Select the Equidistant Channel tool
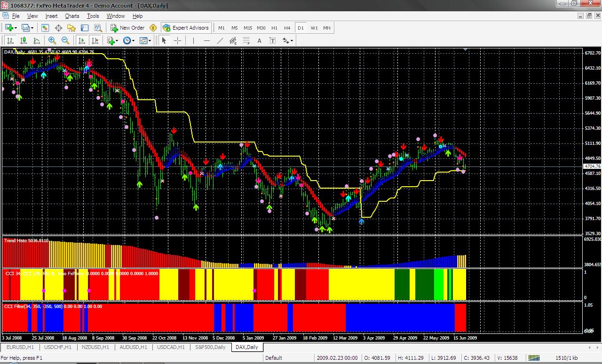 pos(233,41)
